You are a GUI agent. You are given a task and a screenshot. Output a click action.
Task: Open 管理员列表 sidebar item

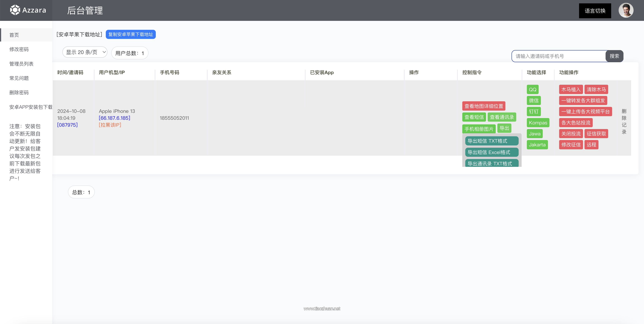(x=21, y=64)
